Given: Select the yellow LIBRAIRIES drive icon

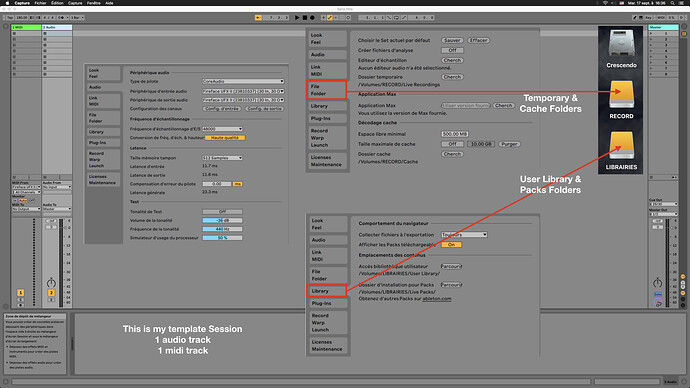Looking at the screenshot, I should (x=621, y=145).
